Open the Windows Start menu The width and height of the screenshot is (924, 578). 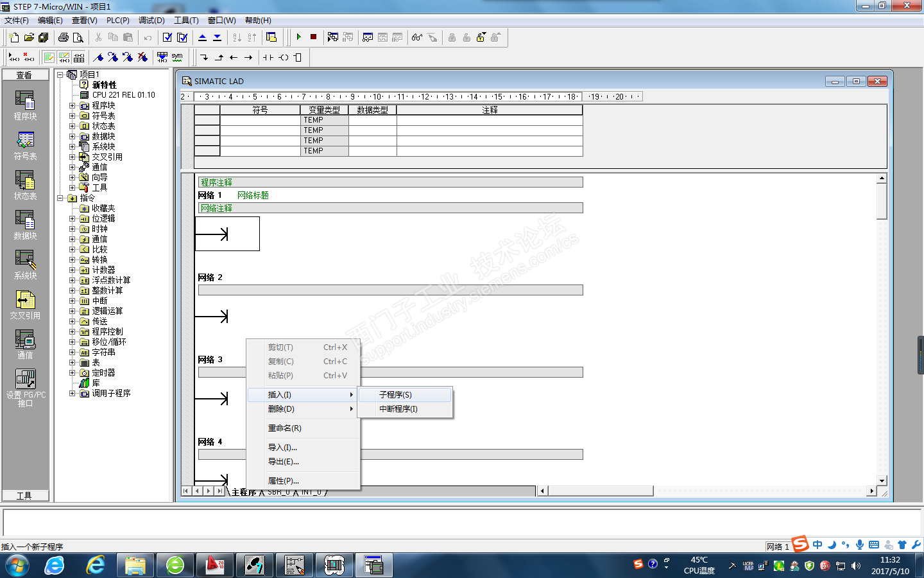pos(17,566)
